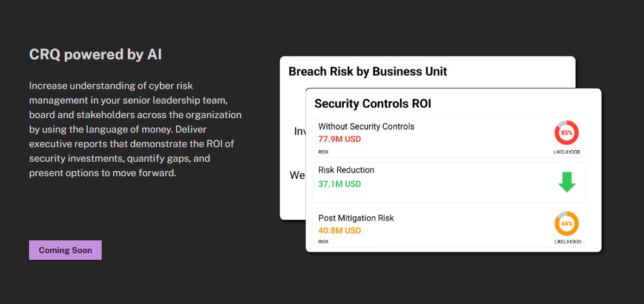Image resolution: width=644 pixels, height=304 pixels.
Task: Click the LIKELIHOOD label under 44% chart
Action: pyautogui.click(x=567, y=242)
